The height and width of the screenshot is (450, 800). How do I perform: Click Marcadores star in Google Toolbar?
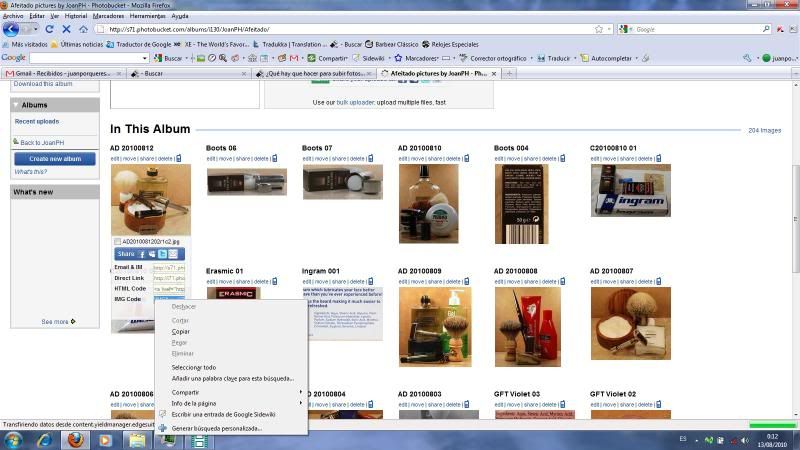pos(398,59)
